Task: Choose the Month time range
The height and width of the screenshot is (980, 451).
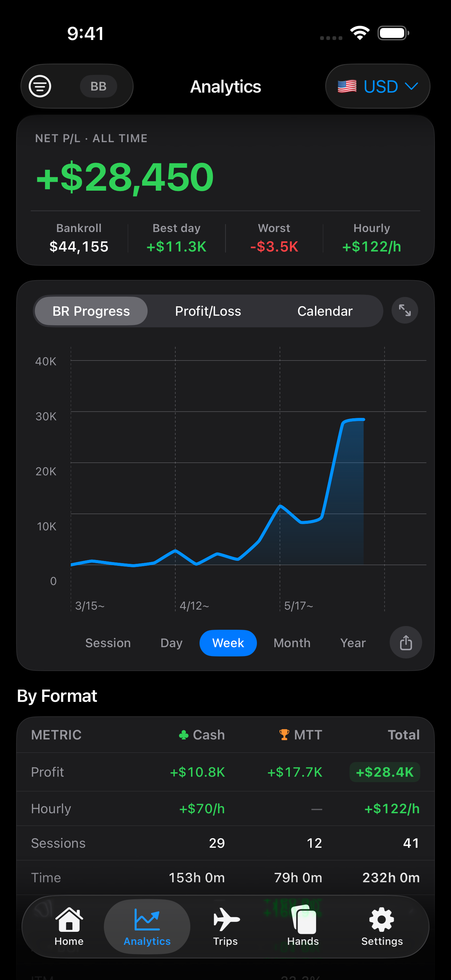Action: 292,643
